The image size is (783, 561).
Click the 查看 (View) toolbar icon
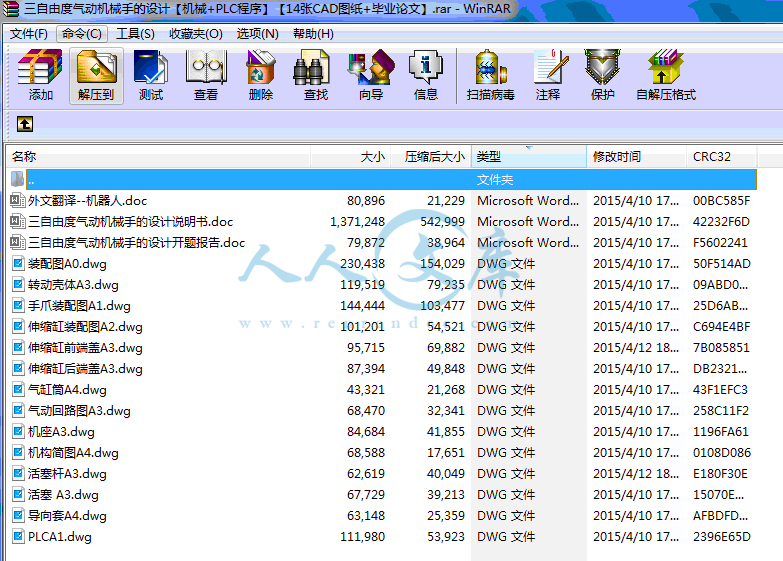206,67
